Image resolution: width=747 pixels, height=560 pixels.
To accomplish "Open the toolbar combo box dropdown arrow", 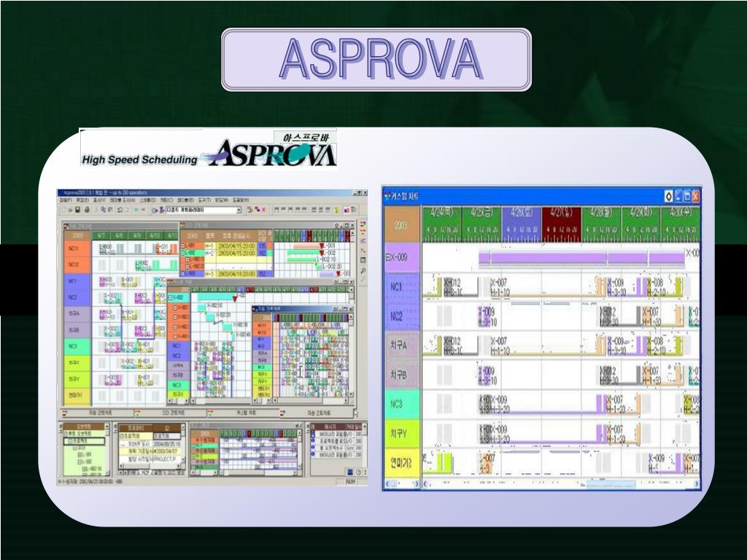I will [x=239, y=210].
